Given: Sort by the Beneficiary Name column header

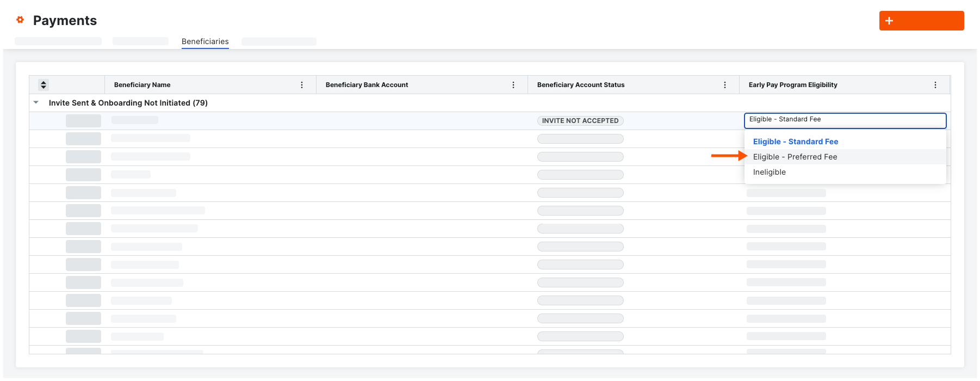Looking at the screenshot, I should tap(142, 85).
